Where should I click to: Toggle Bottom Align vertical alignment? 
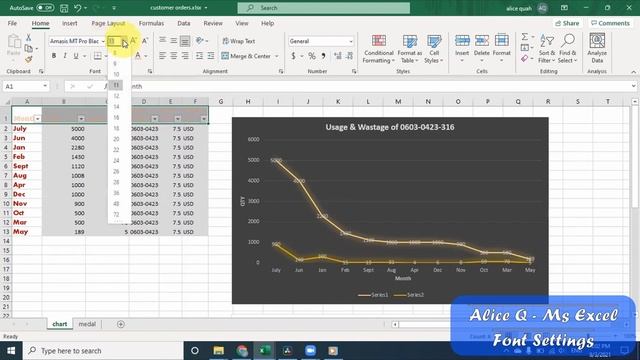point(185,41)
